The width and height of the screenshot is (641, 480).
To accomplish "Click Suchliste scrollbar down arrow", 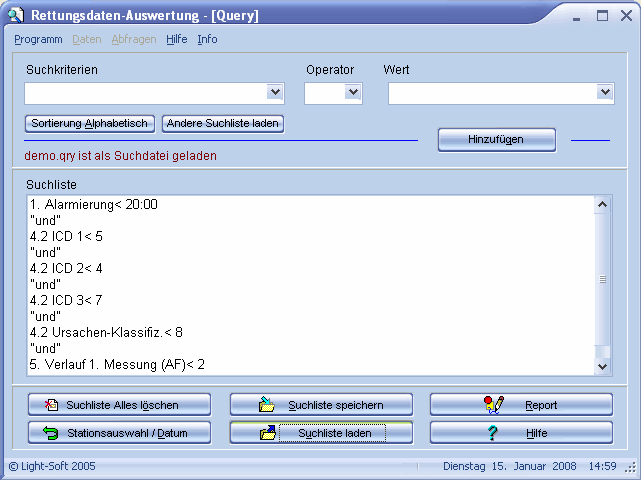I will click(602, 366).
